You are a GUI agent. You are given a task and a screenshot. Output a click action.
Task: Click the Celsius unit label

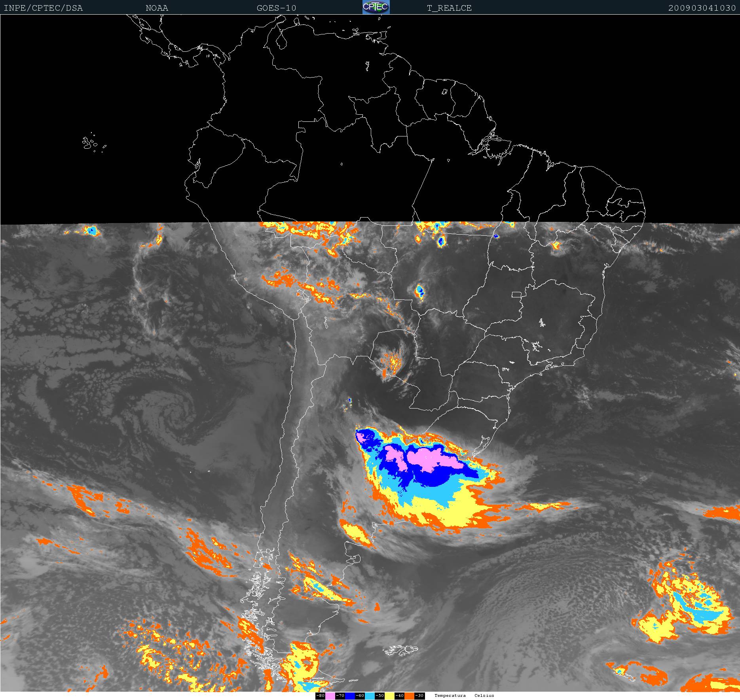(x=484, y=696)
